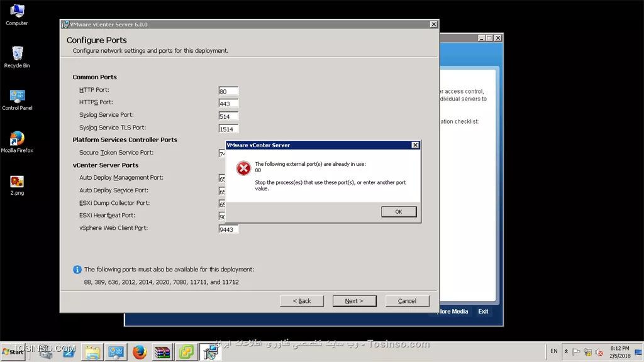This screenshot has width=644, height=362.
Task: Click the vSphere Web Client Port field
Action: click(228, 229)
